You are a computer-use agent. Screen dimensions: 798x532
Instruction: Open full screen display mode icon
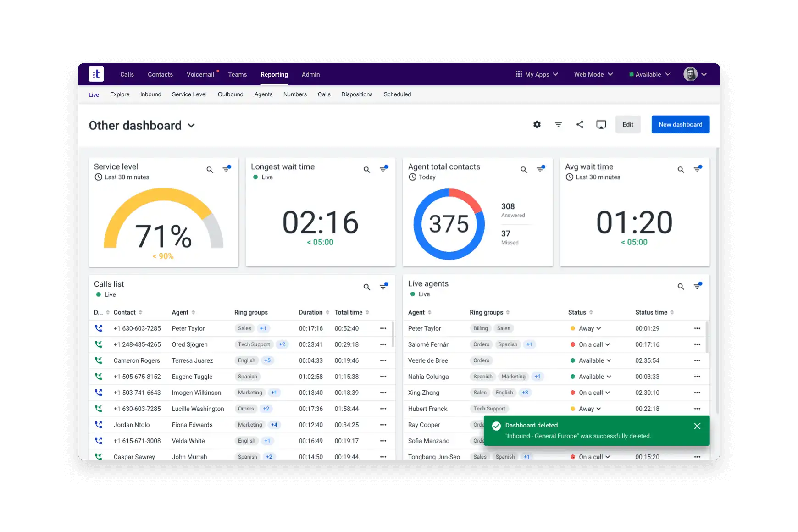(x=601, y=125)
